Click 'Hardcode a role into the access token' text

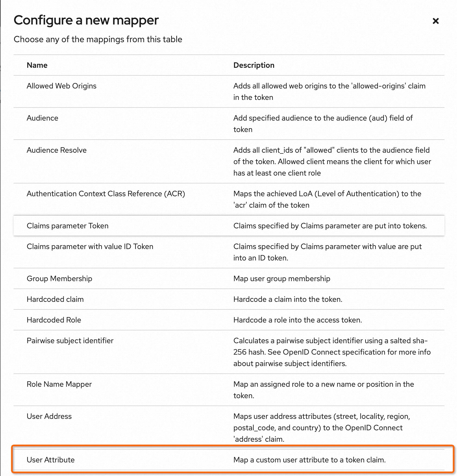pyautogui.click(x=297, y=320)
